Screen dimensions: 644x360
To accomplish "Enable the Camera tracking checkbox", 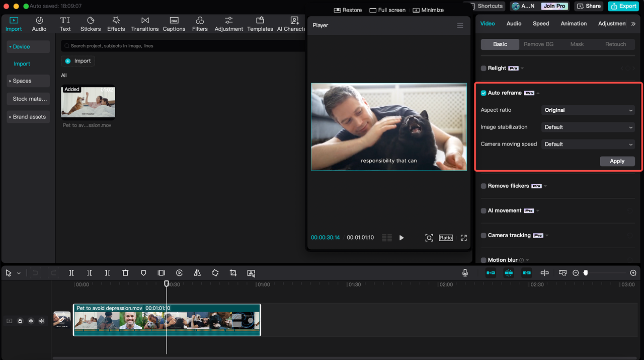I will pos(484,236).
